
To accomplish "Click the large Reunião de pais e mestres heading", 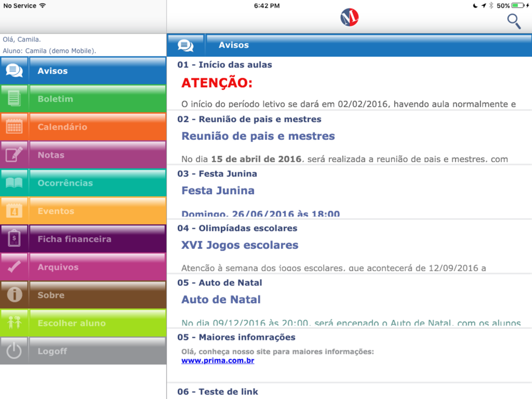I will pos(258,136).
